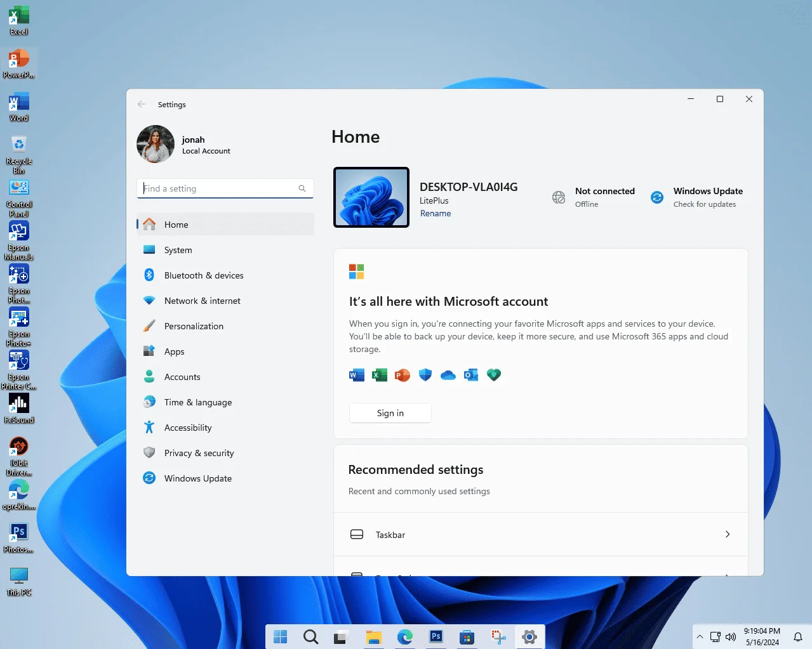812x649 pixels.
Task: Open the notification bell in the taskbar
Action: pos(798,637)
